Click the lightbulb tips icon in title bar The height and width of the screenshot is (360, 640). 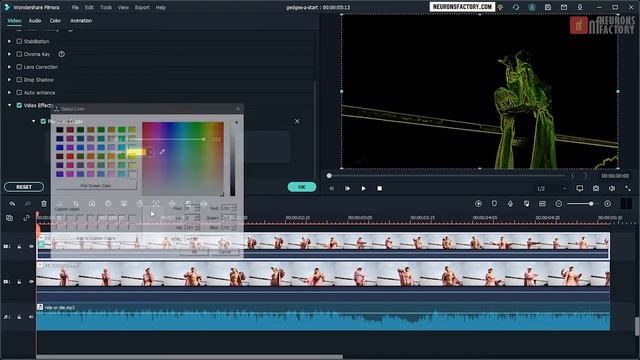[x=500, y=7]
